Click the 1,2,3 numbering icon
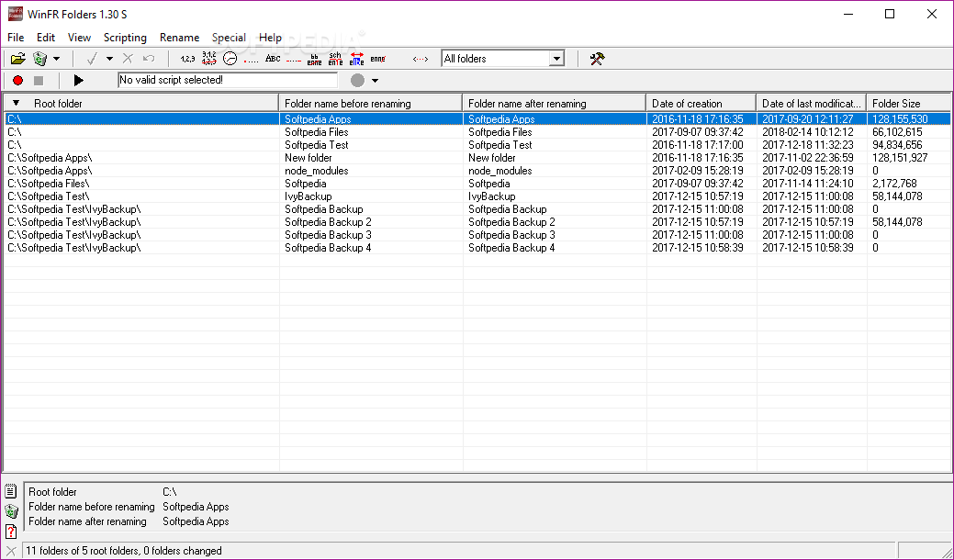 [187, 59]
